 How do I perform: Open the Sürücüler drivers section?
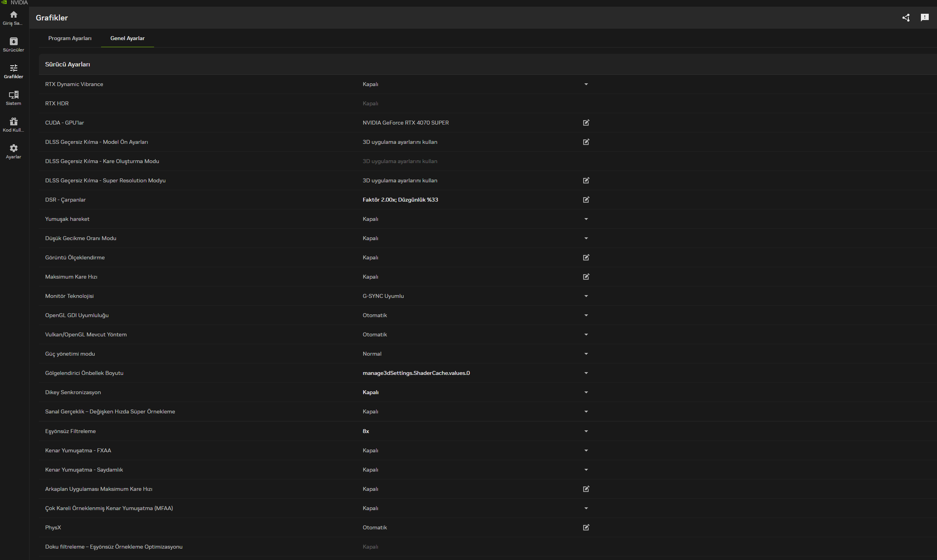coord(13,45)
